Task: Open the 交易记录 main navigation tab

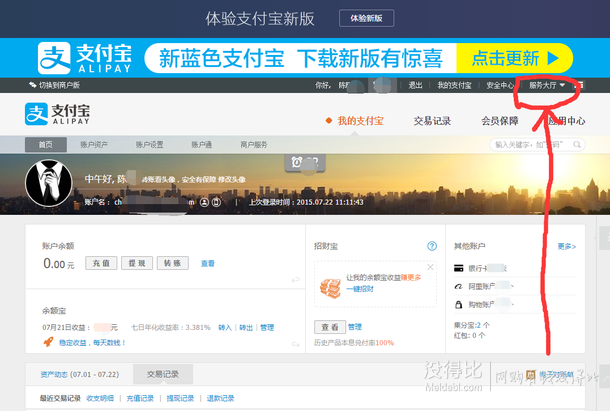Action: pyautogui.click(x=432, y=121)
